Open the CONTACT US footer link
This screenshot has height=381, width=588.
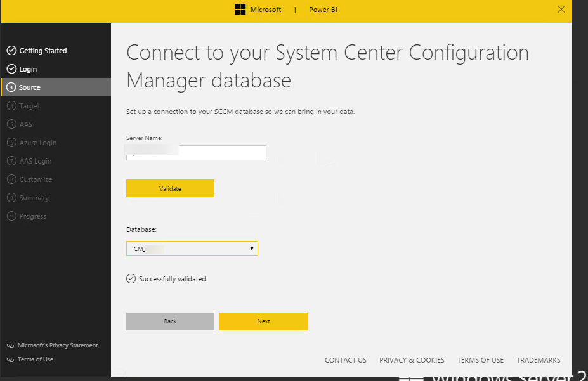(345, 360)
